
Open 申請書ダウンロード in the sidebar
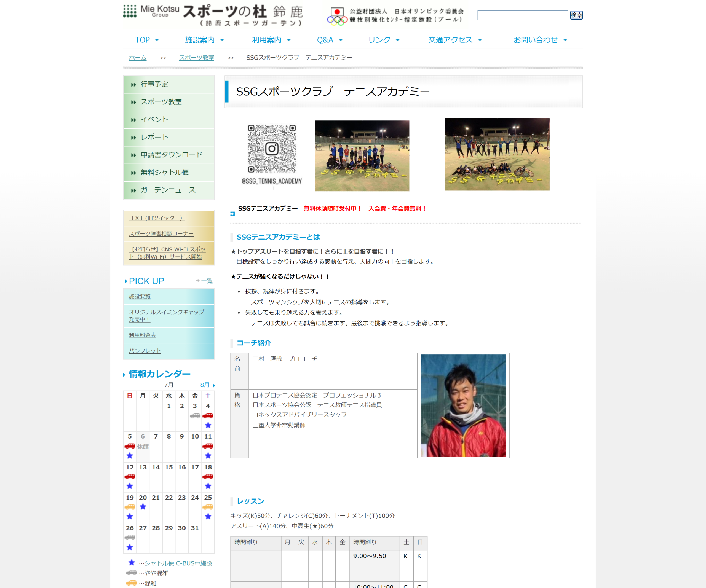click(169, 155)
